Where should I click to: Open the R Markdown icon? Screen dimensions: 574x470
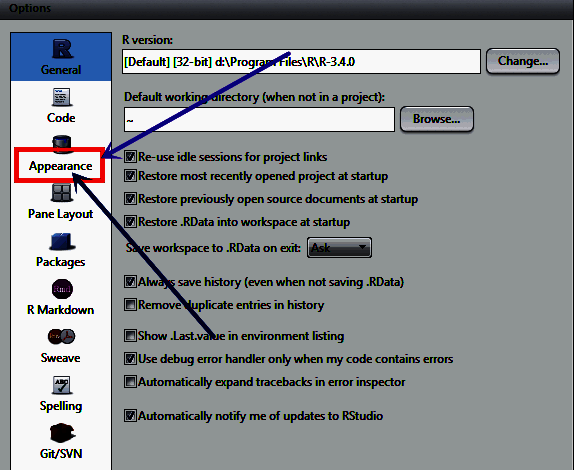click(62, 289)
